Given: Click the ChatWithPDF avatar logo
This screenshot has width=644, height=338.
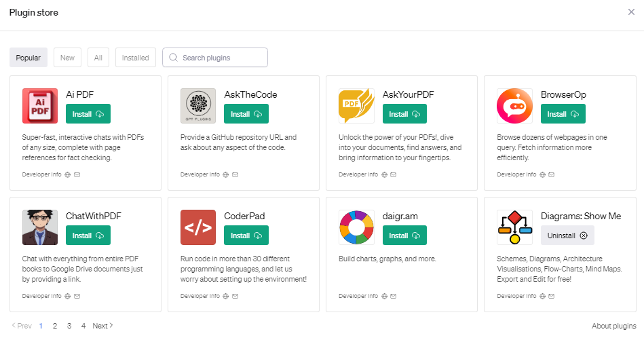Looking at the screenshot, I should pos(40,227).
